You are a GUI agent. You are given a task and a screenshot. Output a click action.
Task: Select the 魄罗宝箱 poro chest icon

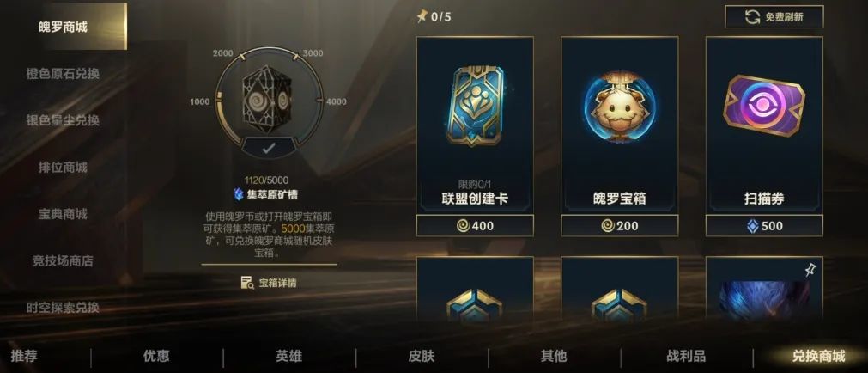[619, 107]
